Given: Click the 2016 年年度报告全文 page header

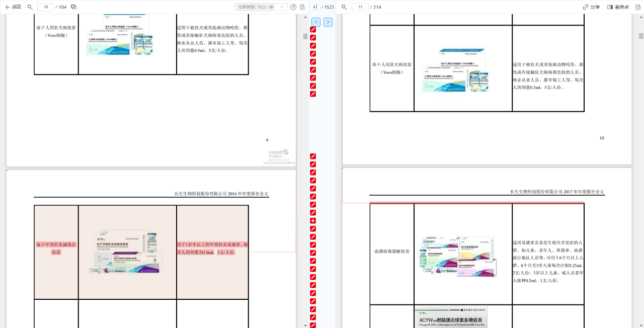Looking at the screenshot, I should pos(221,194).
